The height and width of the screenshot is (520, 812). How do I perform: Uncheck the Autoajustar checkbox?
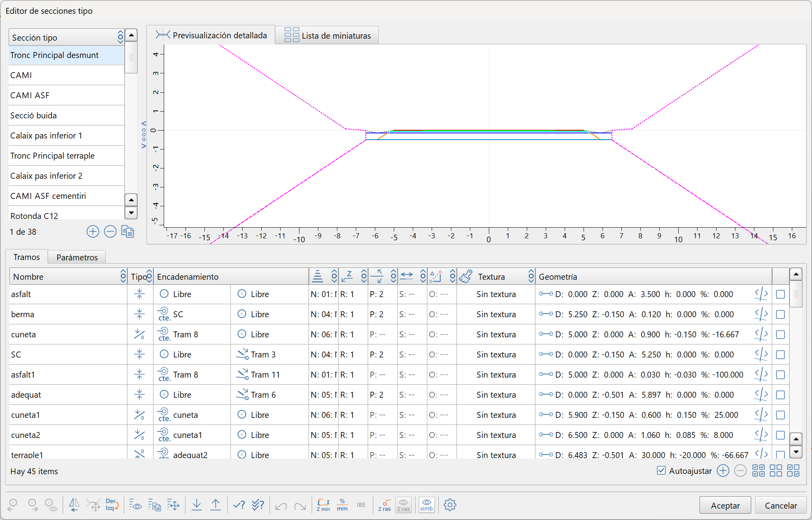(x=661, y=470)
